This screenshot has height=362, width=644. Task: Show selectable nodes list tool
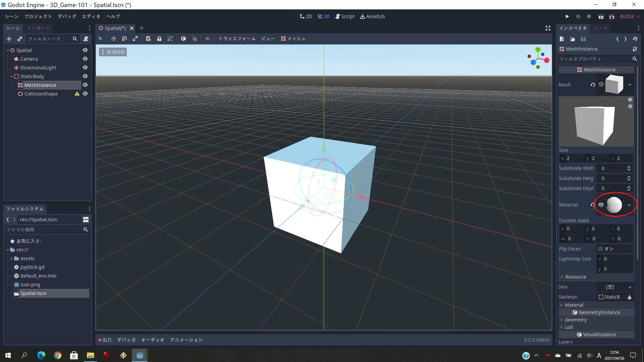click(x=148, y=39)
